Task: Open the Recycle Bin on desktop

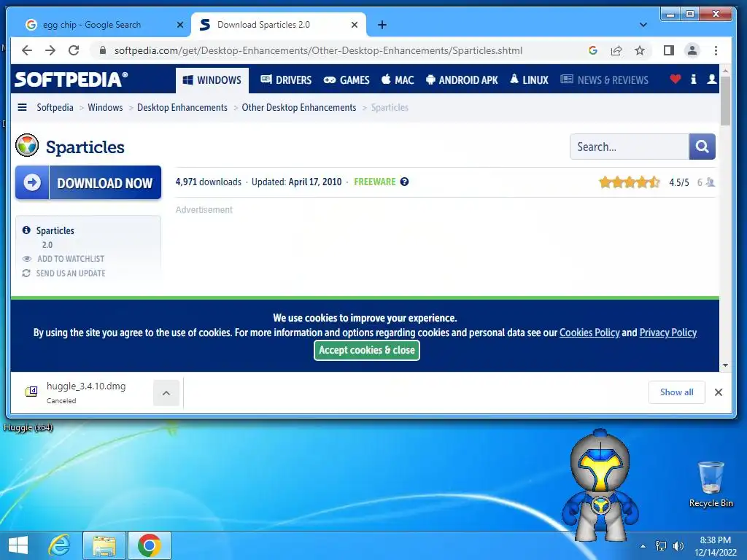Action: point(711,484)
